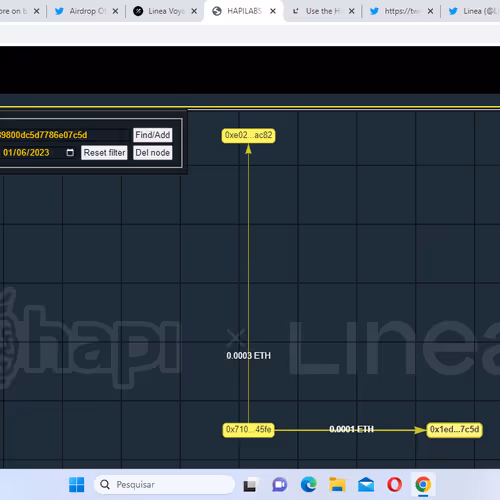Close the Airdrop tab
The width and height of the screenshot is (500, 500).
click(x=115, y=11)
